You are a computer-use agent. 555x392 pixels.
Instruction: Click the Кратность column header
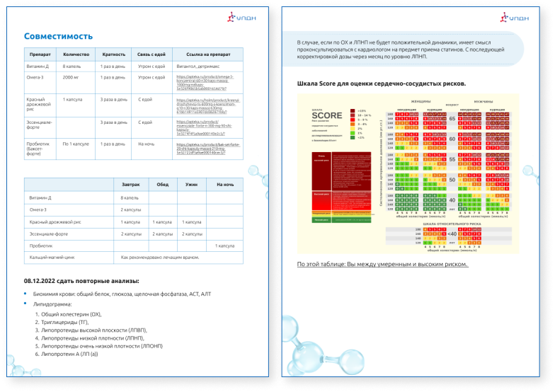click(113, 54)
